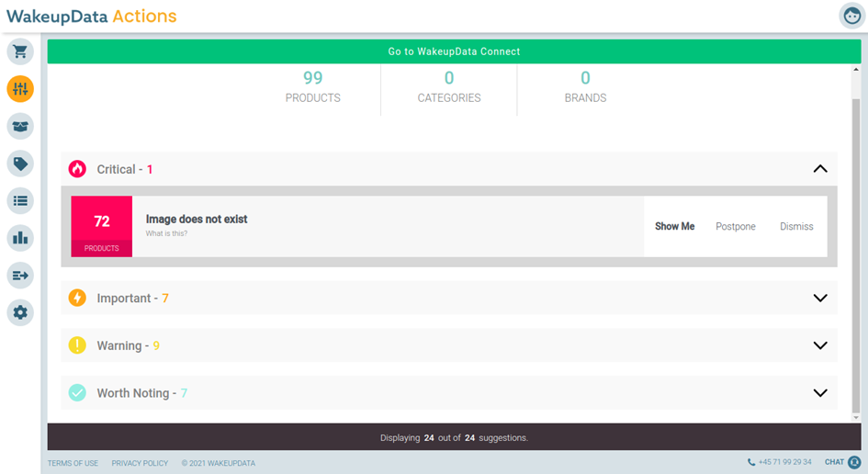868x474 pixels.
Task: Open the user avatar in the header
Action: coord(852,16)
